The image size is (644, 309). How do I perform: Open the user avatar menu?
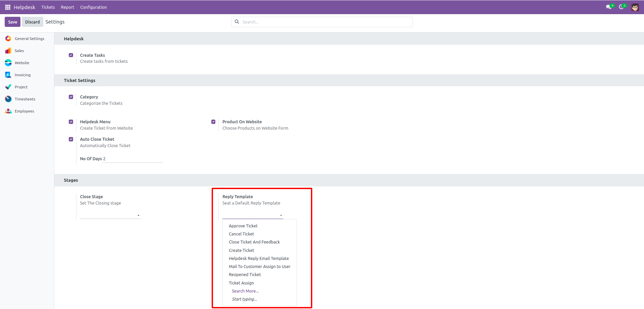(635, 7)
